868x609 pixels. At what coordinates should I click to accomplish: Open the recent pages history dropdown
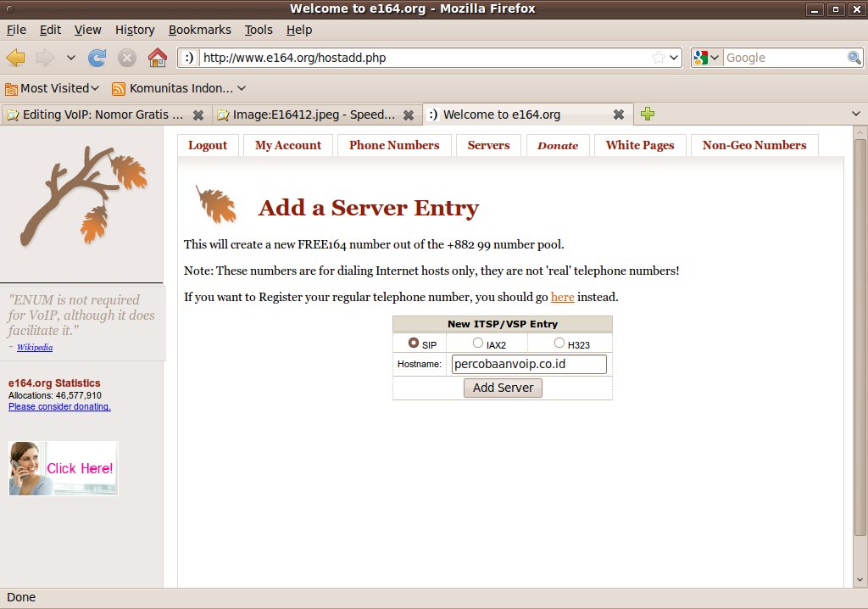coord(71,58)
